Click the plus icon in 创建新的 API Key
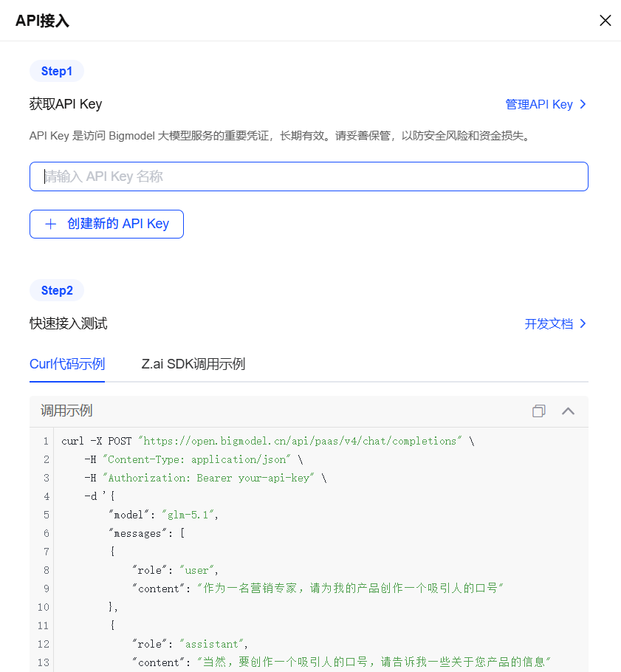The image size is (621, 672). pos(50,224)
